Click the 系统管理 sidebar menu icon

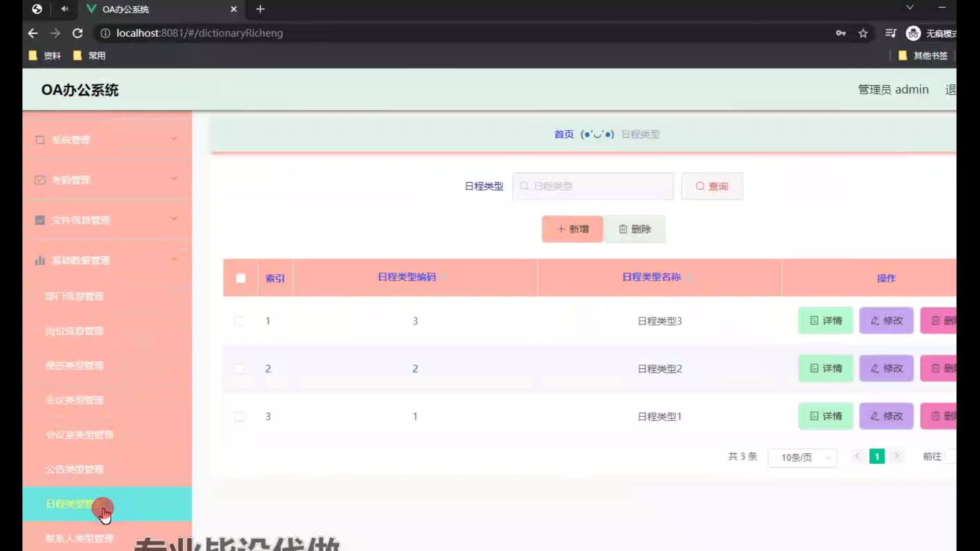(40, 140)
